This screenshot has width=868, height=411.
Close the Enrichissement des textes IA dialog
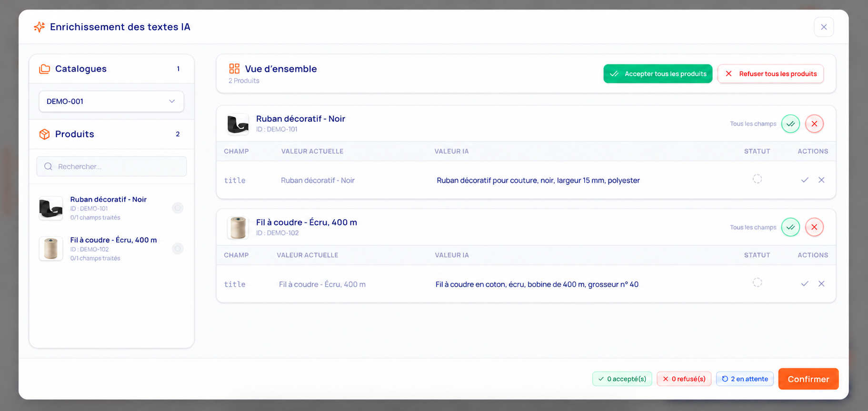pos(824,27)
